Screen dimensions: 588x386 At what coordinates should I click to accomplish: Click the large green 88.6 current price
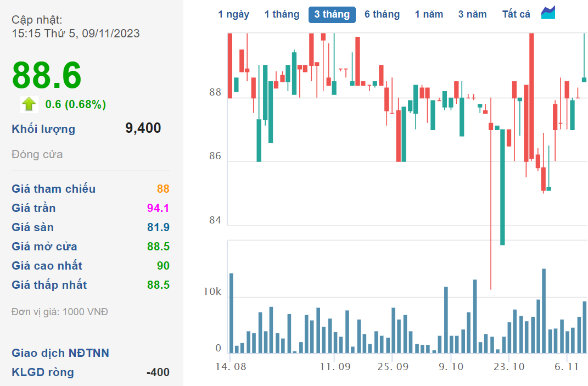[x=47, y=75]
